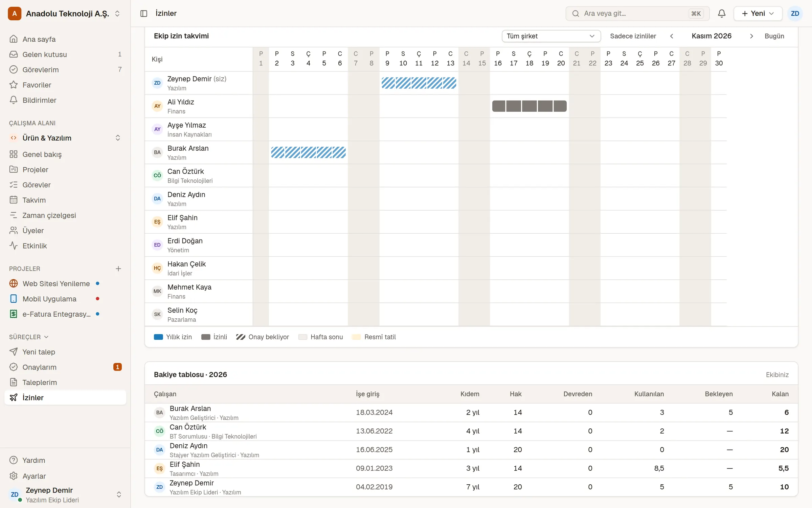Open Tüm şirket filter dropdown
The height and width of the screenshot is (508, 812).
point(551,36)
